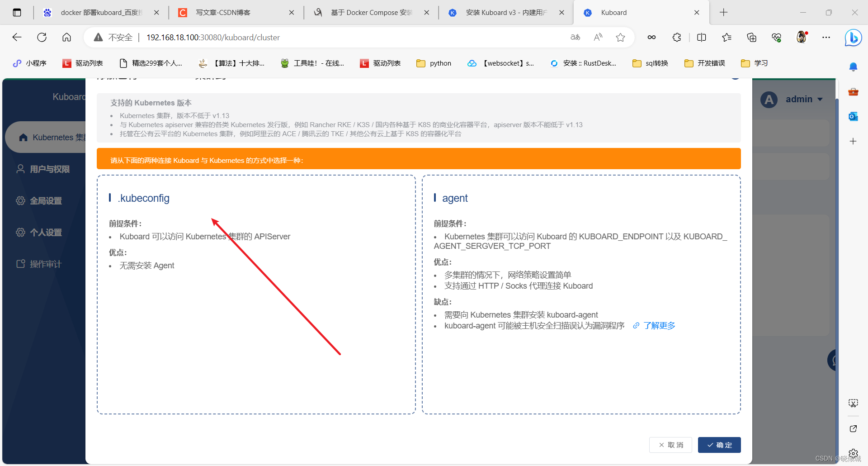Open a new browser tab
Viewport: 868px width, 466px height.
(723, 13)
